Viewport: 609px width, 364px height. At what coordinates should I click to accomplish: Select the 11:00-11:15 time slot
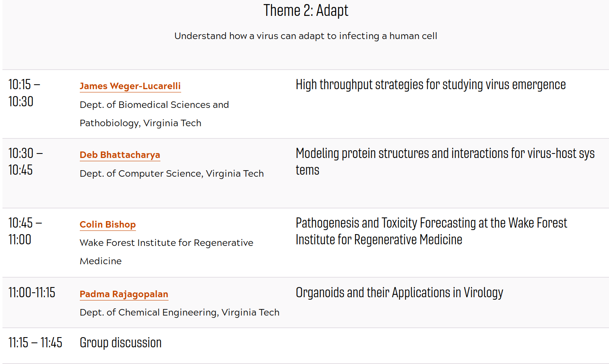tap(32, 292)
